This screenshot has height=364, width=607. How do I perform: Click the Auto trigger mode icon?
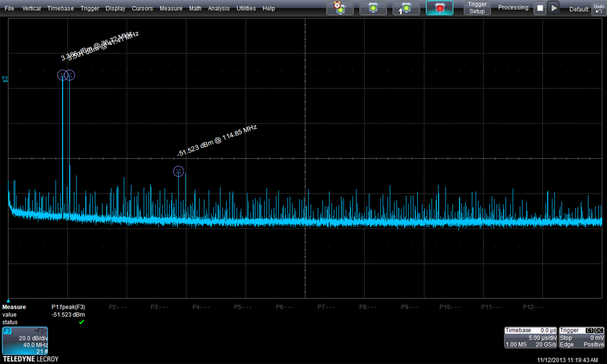[340, 8]
